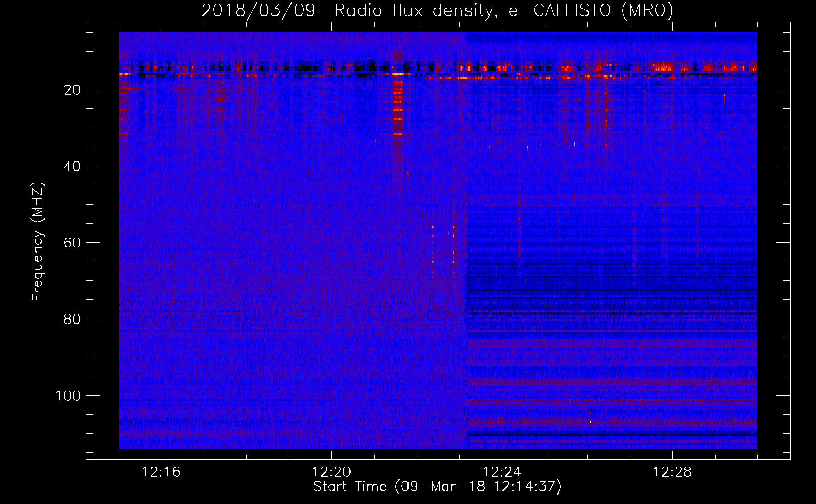Image resolution: width=816 pixels, height=504 pixels.
Task: Click the 12:16 time tick label
Action: [161, 472]
